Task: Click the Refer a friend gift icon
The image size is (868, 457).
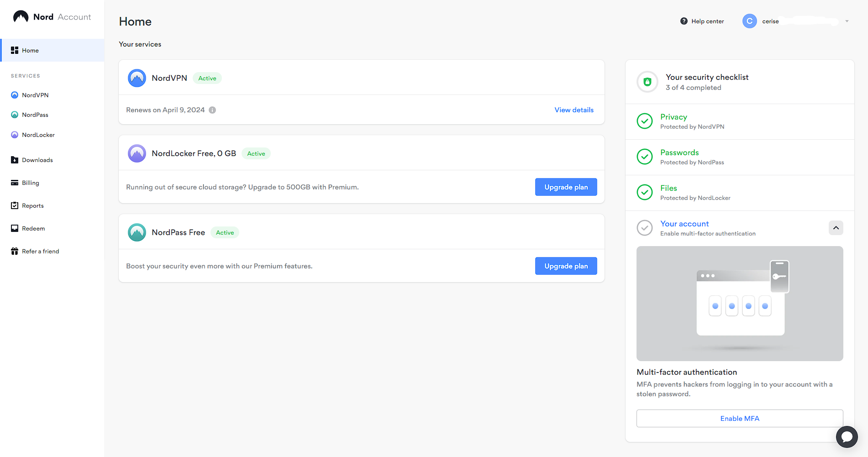Action: (15, 251)
